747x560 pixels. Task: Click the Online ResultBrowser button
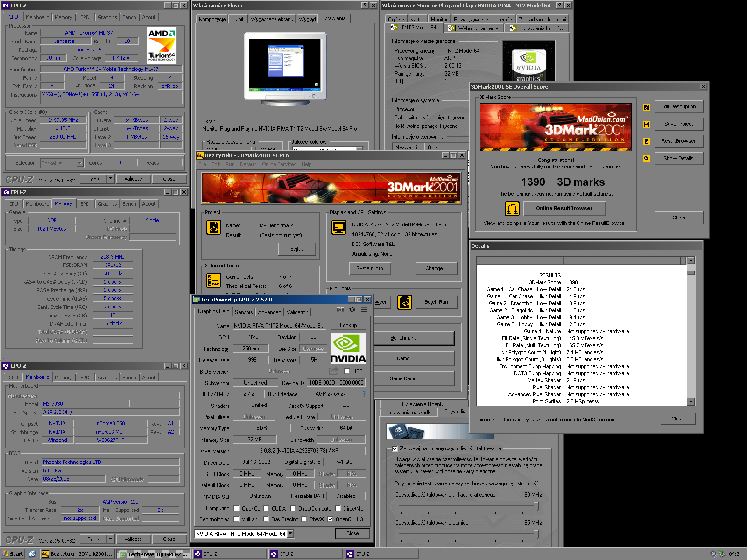[x=564, y=209]
